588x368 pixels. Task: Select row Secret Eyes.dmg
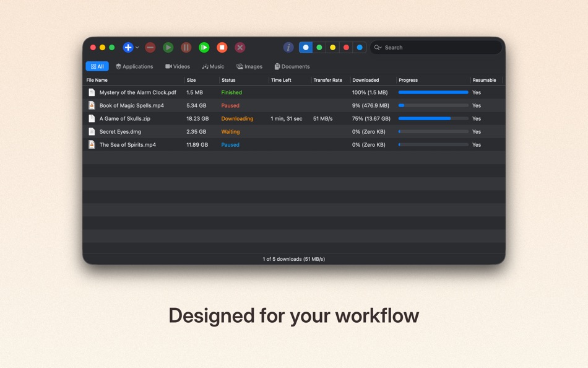pos(294,132)
